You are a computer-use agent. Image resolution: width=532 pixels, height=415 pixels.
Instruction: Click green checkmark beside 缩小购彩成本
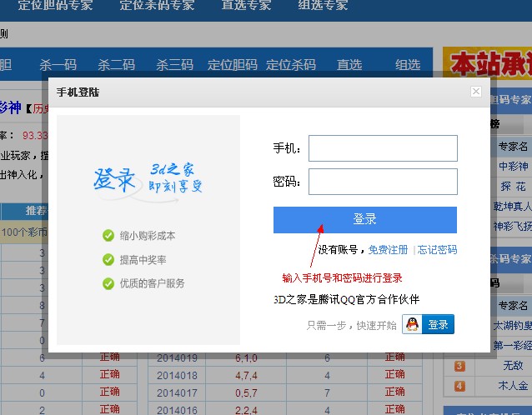pyautogui.click(x=108, y=236)
